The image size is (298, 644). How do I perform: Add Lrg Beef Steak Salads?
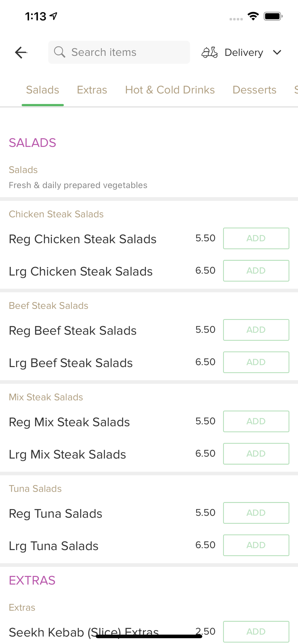point(256,362)
